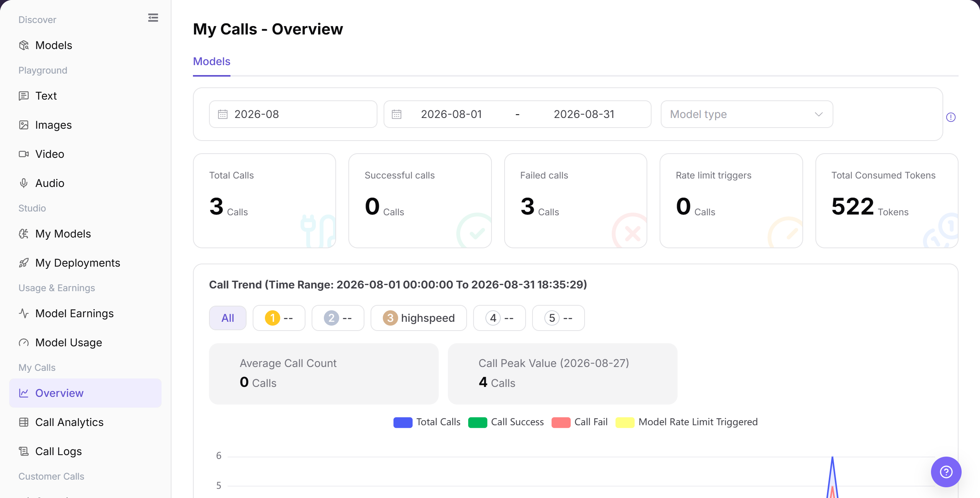
Task: Click the end date 2026-08-31 field
Action: 584,114
